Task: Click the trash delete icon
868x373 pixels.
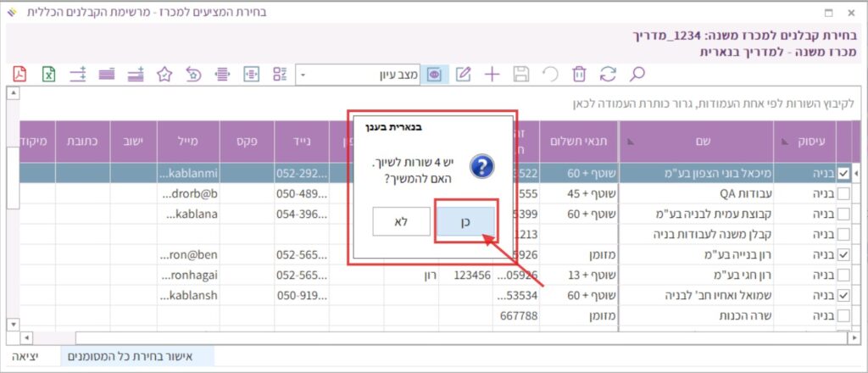Action: pyautogui.click(x=579, y=74)
